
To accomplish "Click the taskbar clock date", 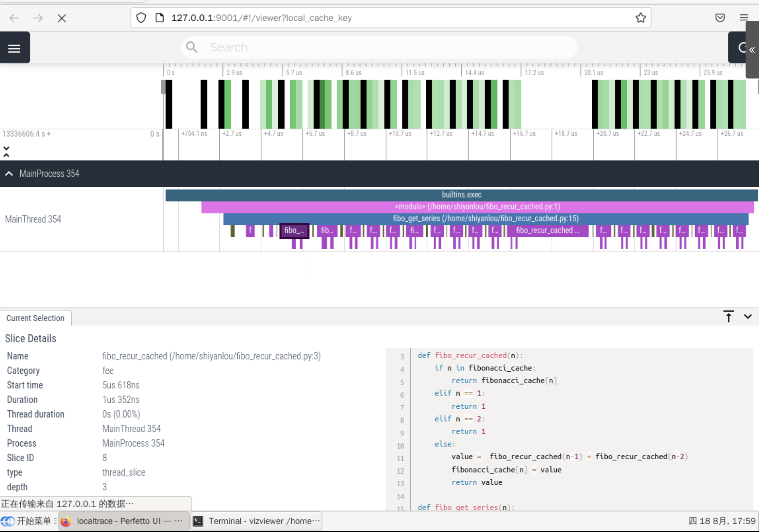I will pyautogui.click(x=722, y=521).
